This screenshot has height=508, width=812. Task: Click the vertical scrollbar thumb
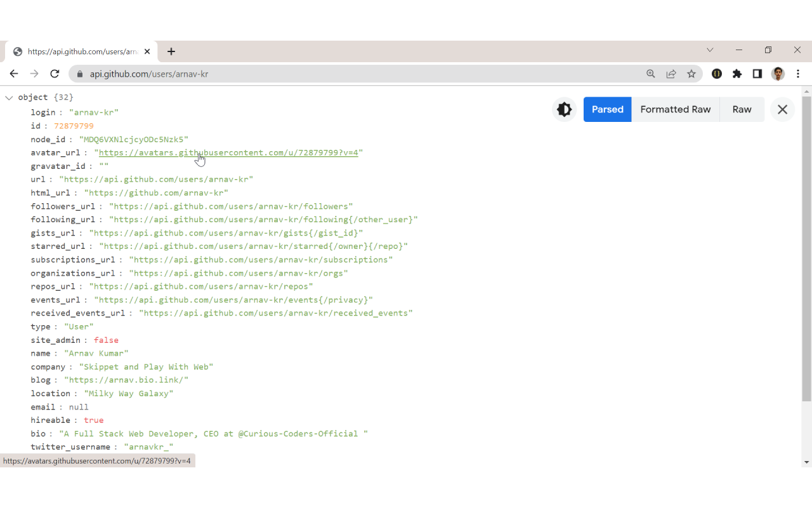[806, 249]
